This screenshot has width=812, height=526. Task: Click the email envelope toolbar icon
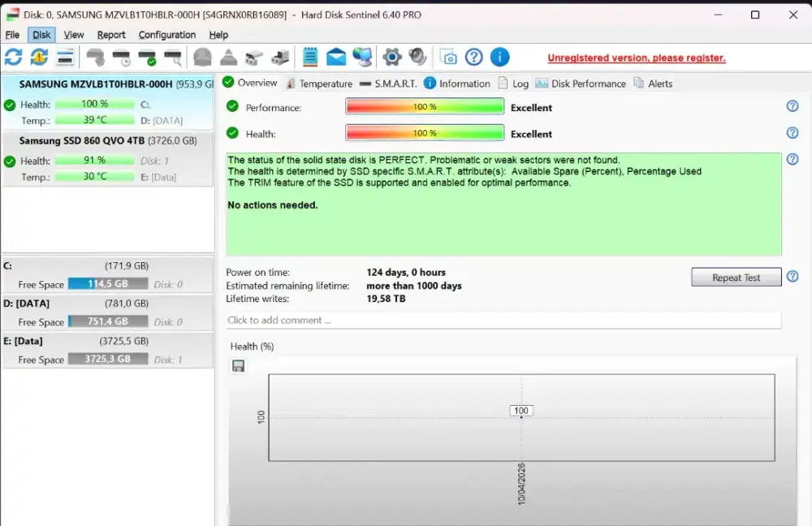336,57
